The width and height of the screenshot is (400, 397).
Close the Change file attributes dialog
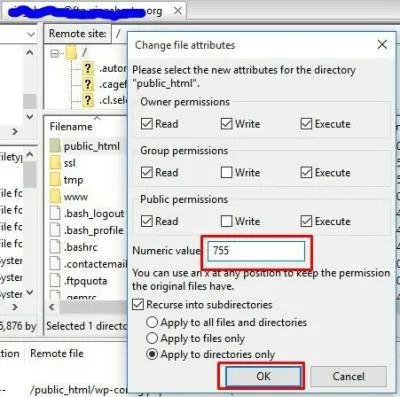(382, 45)
